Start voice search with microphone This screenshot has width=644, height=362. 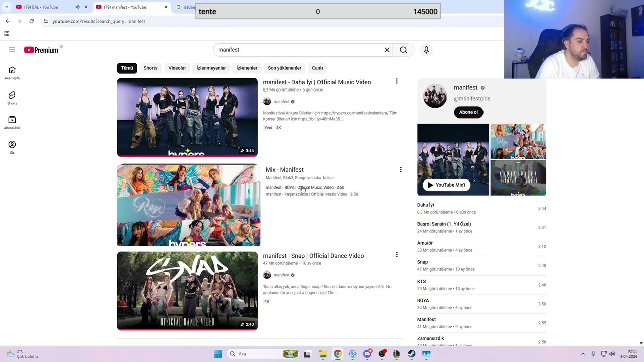tap(426, 50)
